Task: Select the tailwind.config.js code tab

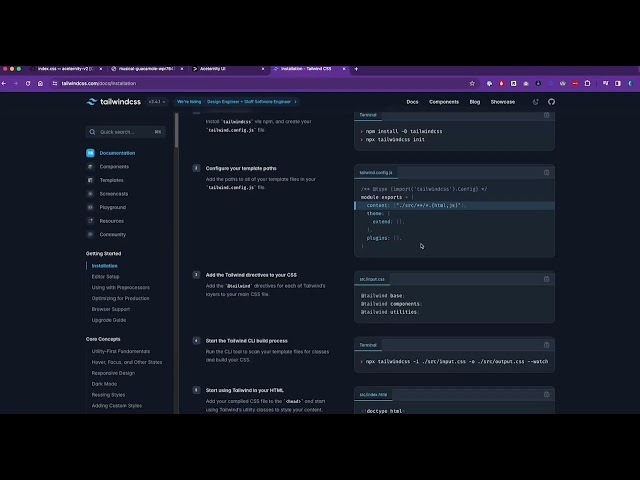Action: (x=376, y=173)
